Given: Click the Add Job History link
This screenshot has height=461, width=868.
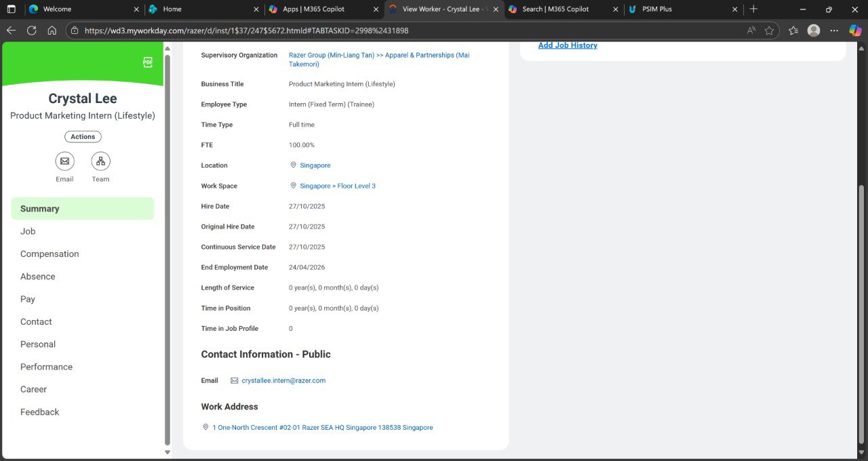Looking at the screenshot, I should pos(568,45).
